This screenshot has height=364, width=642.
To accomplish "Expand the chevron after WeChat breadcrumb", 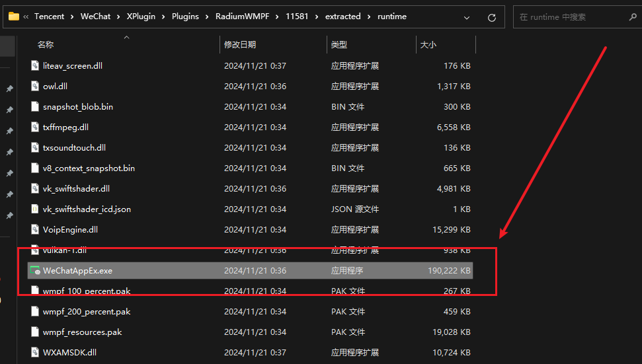I will point(118,17).
